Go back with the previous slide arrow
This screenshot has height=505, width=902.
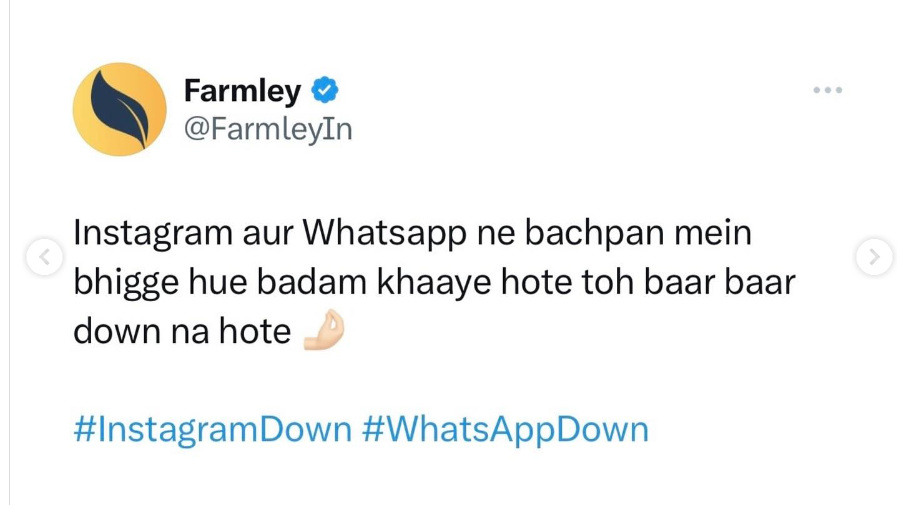coord(44,257)
